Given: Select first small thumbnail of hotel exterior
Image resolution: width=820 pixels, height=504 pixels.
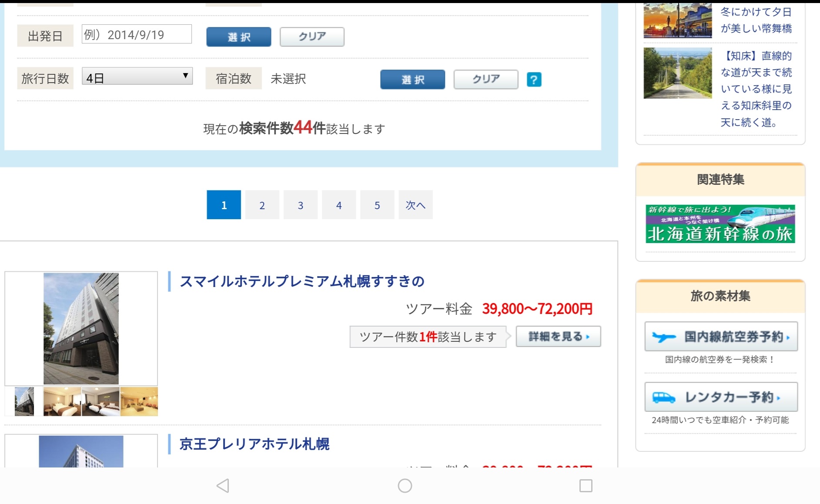Looking at the screenshot, I should tap(24, 401).
